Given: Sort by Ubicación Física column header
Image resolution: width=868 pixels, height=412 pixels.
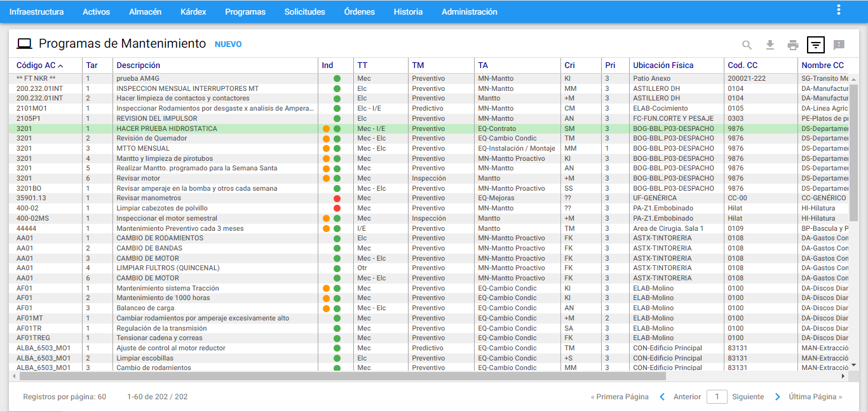Looking at the screenshot, I should point(663,65).
